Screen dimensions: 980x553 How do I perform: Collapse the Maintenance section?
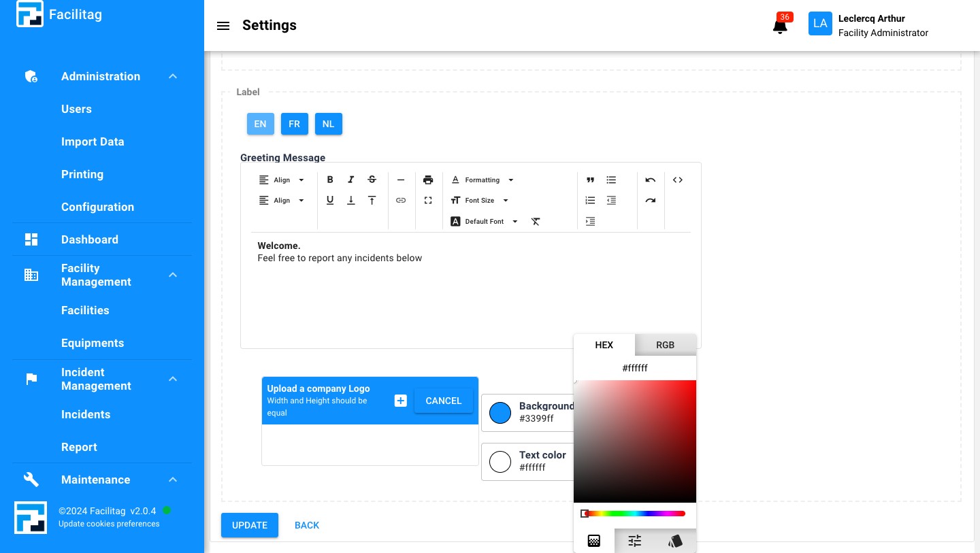tap(173, 480)
